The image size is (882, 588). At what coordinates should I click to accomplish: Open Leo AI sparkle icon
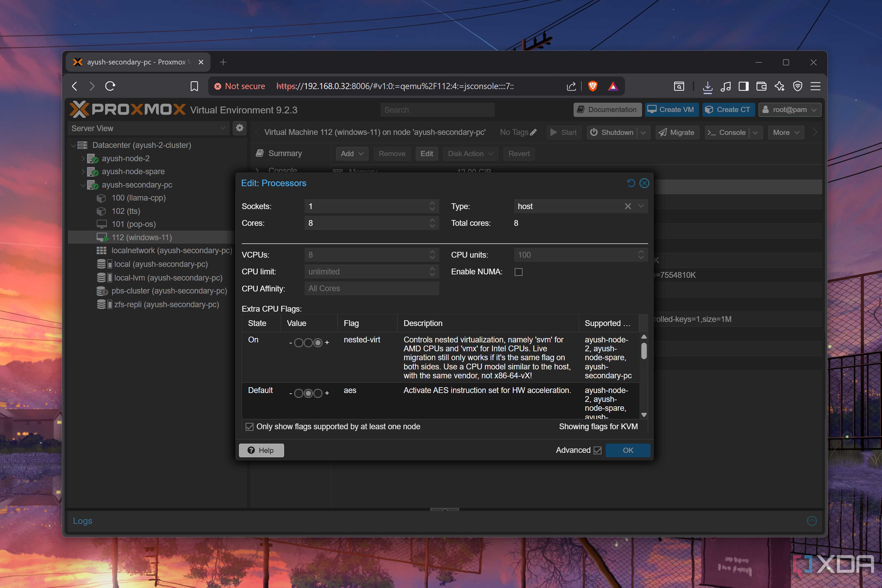tap(779, 86)
